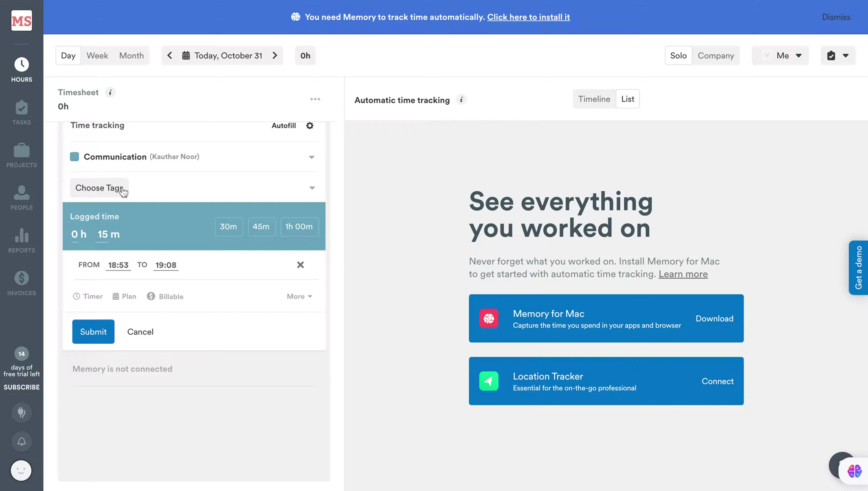This screenshot has height=491, width=868.
Task: Cancel the time entry
Action: pyautogui.click(x=140, y=332)
